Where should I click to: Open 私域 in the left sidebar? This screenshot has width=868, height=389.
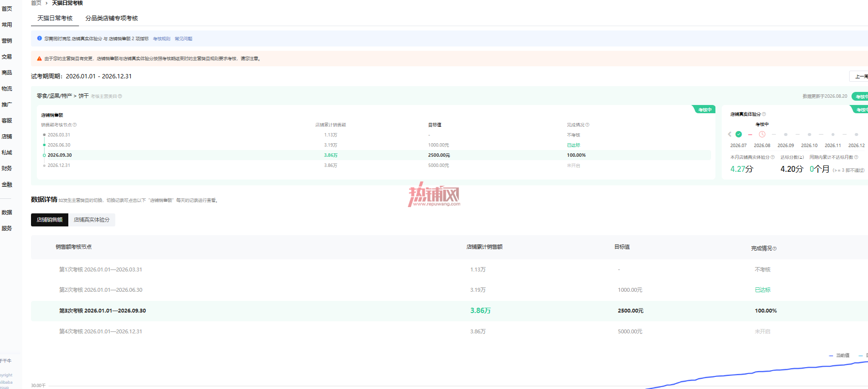pyautogui.click(x=7, y=152)
